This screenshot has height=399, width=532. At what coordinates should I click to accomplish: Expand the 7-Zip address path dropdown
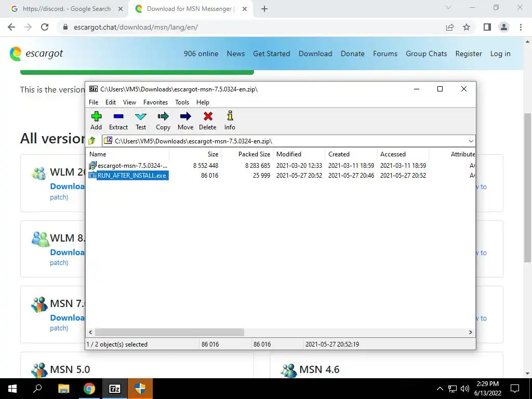[x=471, y=141]
